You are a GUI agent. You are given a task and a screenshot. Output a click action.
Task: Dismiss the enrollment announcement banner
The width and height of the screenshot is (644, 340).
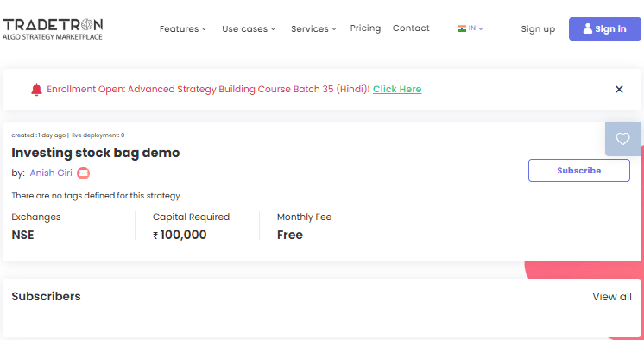(x=619, y=89)
